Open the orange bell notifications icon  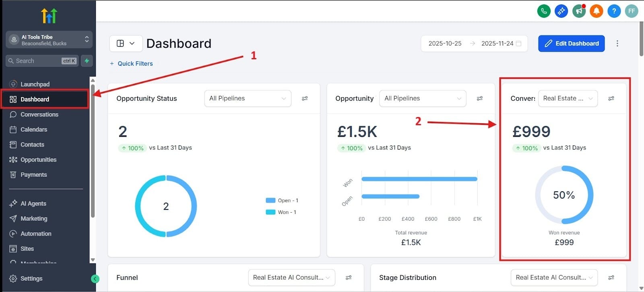tap(597, 11)
